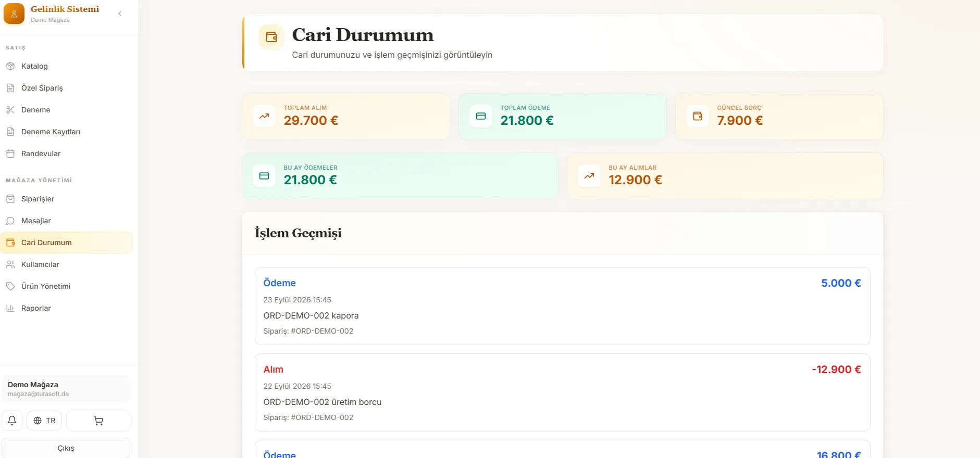Click the trend icon in Bu Ay Alımlar
This screenshot has height=458, width=980.
(589, 176)
